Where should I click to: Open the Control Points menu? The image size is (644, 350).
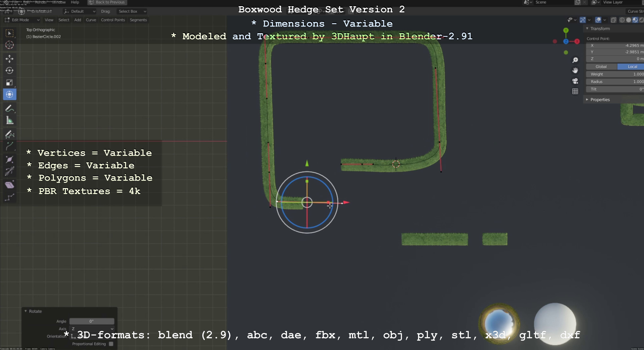coord(113,20)
